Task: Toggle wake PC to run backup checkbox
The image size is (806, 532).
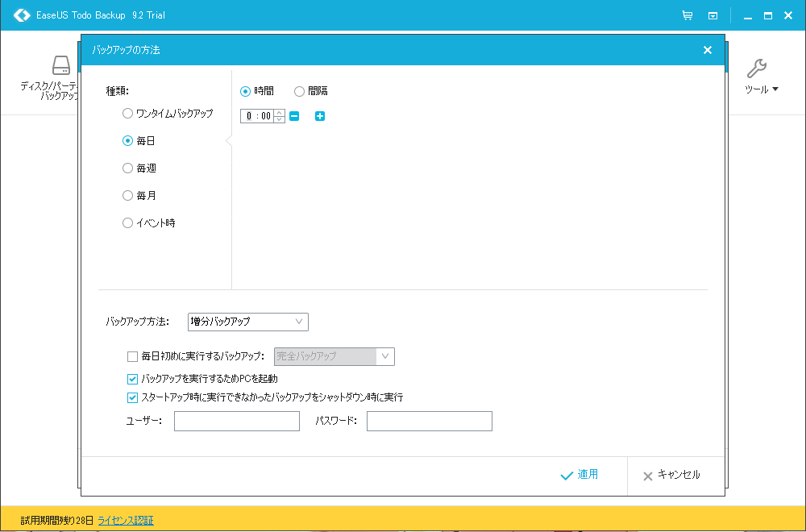Action: [x=133, y=380]
